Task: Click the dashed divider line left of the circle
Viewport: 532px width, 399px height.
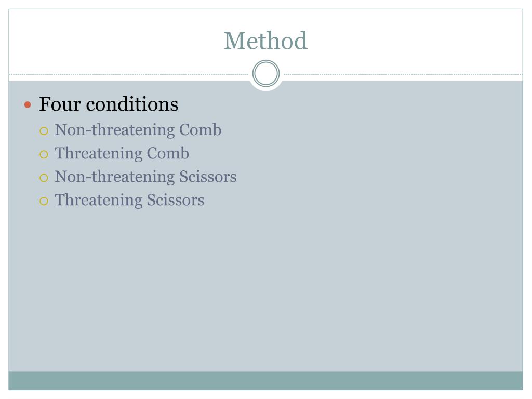Action: pyautogui.click(x=129, y=74)
